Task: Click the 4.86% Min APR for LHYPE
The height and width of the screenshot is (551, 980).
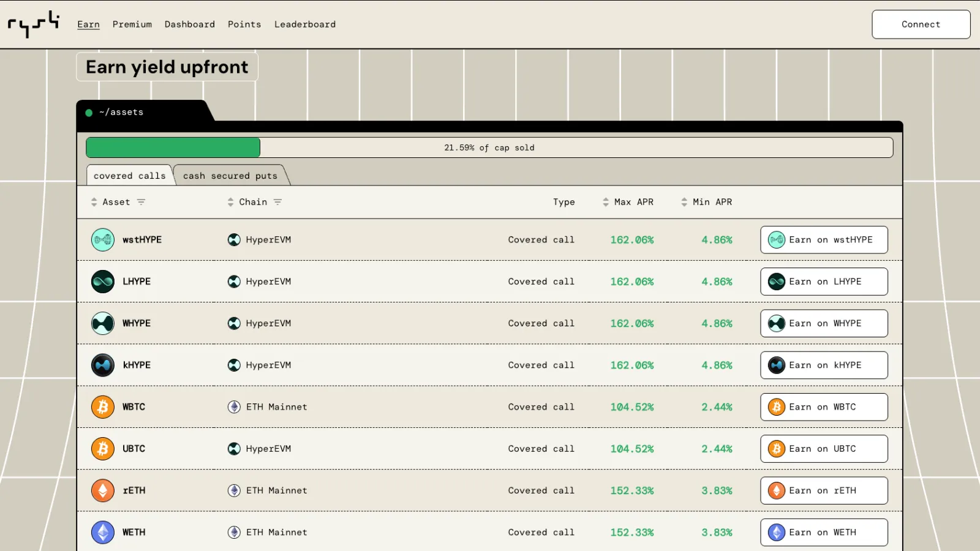Action: pos(717,282)
